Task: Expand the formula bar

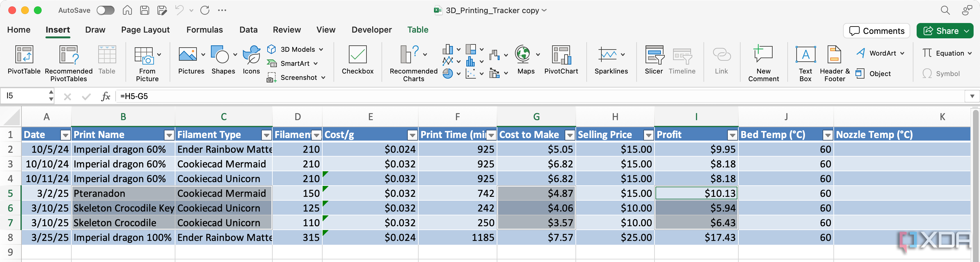Action: [972, 96]
